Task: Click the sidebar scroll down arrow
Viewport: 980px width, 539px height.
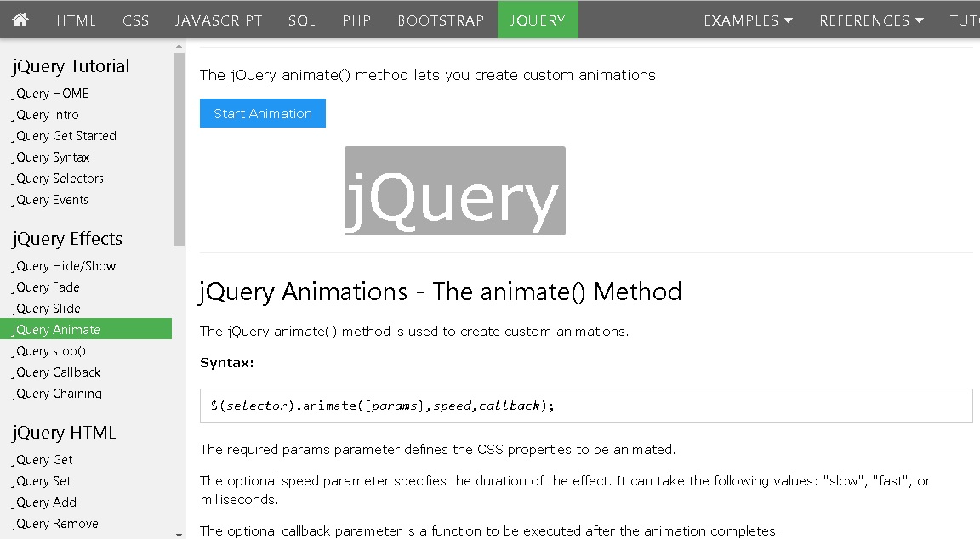Action: click(x=179, y=534)
